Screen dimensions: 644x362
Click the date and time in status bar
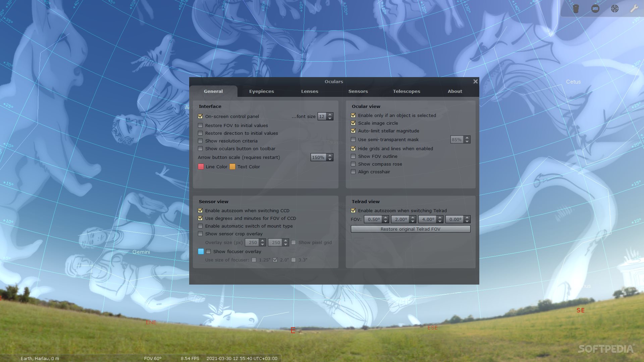pyautogui.click(x=242, y=358)
